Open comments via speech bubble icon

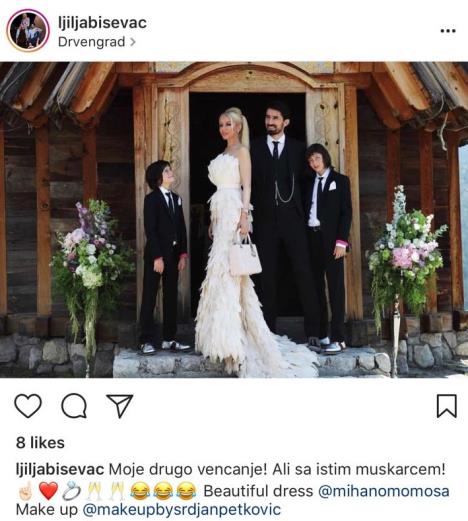click(74, 406)
